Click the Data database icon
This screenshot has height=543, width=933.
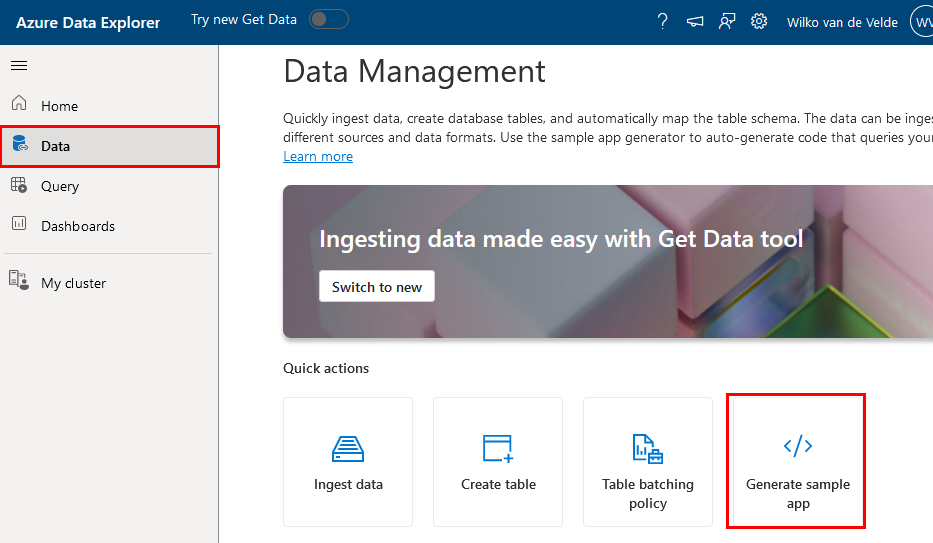[x=19, y=145]
